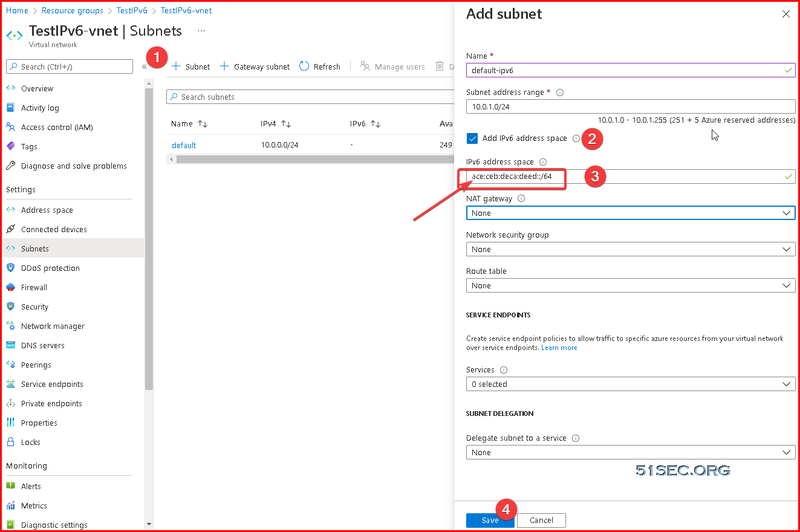800x532 pixels.
Task: Cancel the Add subnet form
Action: [x=541, y=520]
